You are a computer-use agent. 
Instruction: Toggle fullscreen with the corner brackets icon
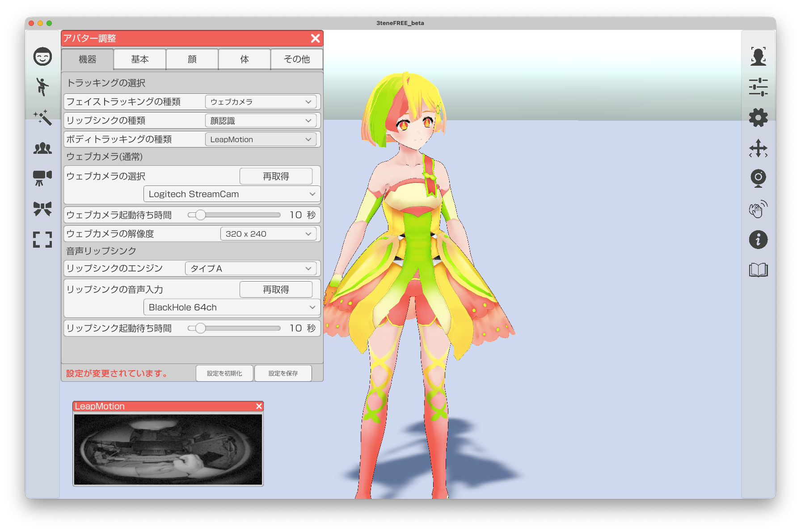(x=42, y=240)
